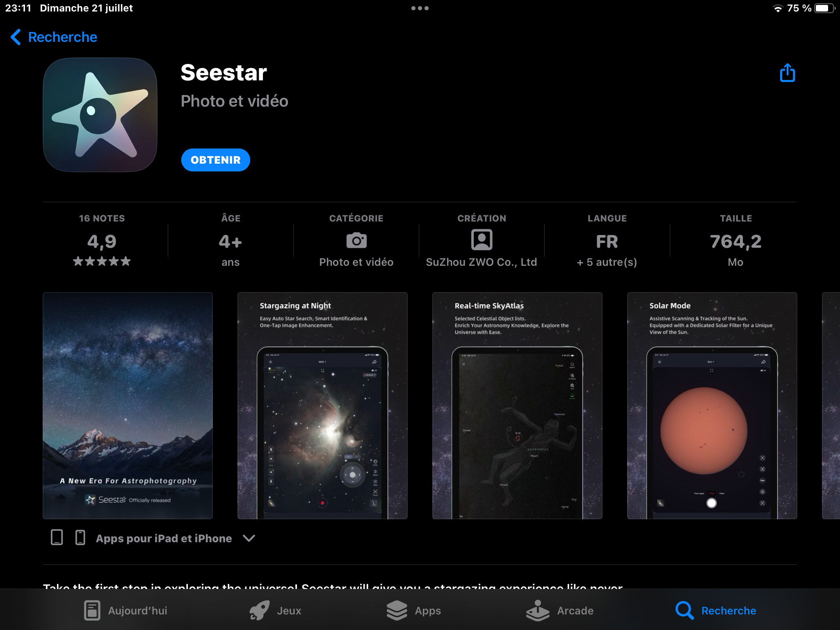Open the Stargazing at Night screenshot

coord(322,406)
